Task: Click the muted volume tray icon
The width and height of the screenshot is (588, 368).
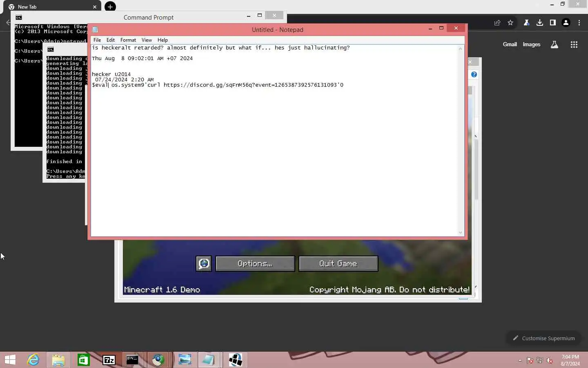Action: (x=550, y=360)
